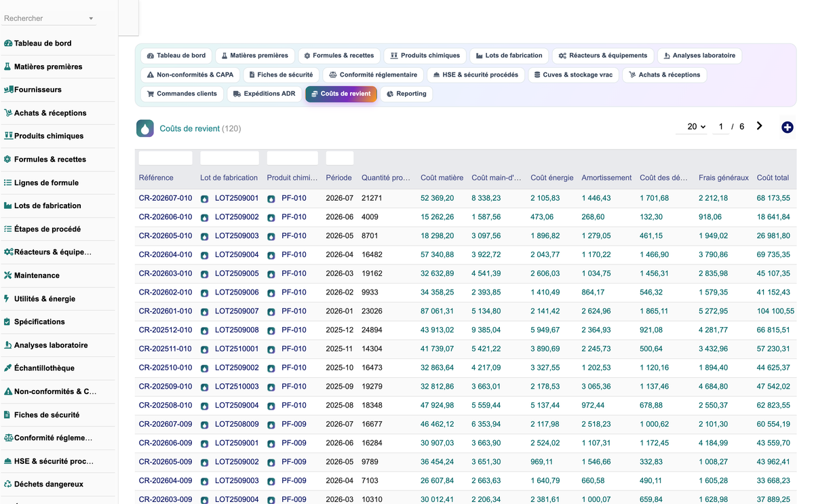Sort by the Coût matière column header
The height and width of the screenshot is (504, 814).
[442, 178]
